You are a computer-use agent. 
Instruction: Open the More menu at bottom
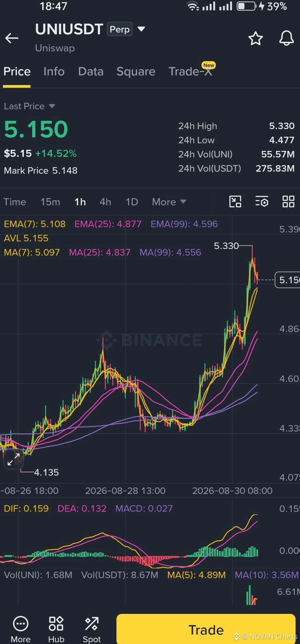[21, 630]
